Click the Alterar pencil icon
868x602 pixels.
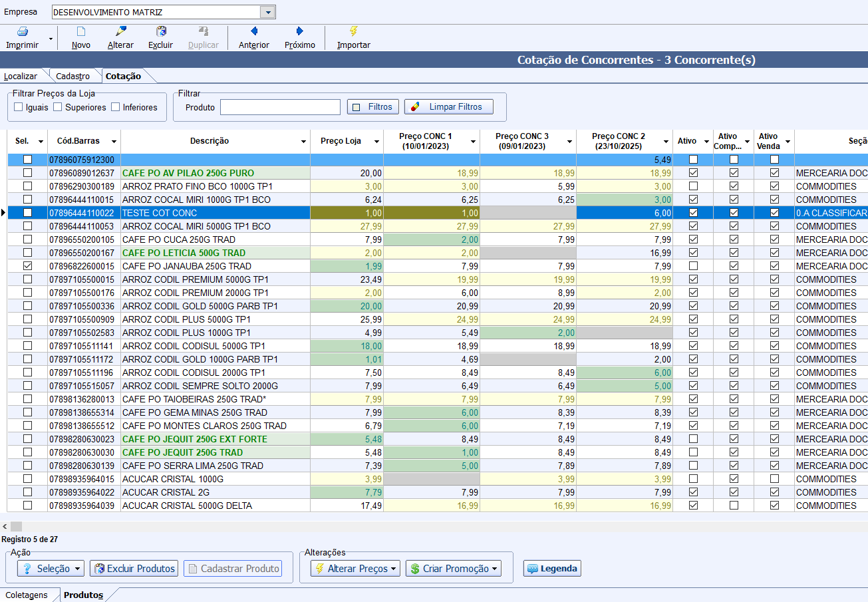coord(120,32)
